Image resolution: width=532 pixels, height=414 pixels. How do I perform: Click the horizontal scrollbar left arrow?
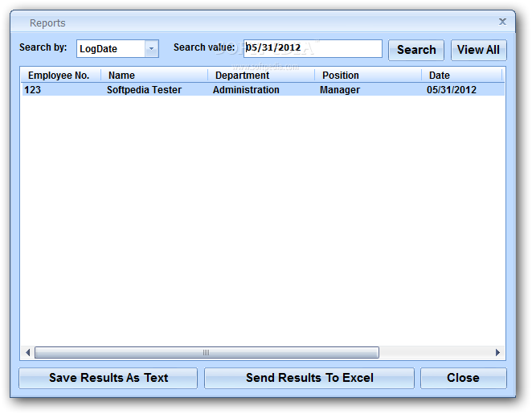coord(28,353)
